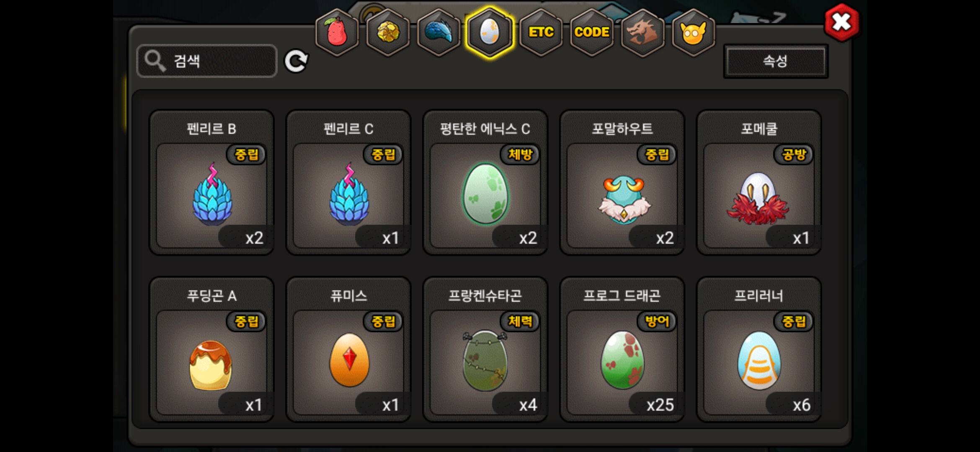Image resolution: width=980 pixels, height=452 pixels.
Task: Click the refresh arrow beside search
Action: point(296,62)
